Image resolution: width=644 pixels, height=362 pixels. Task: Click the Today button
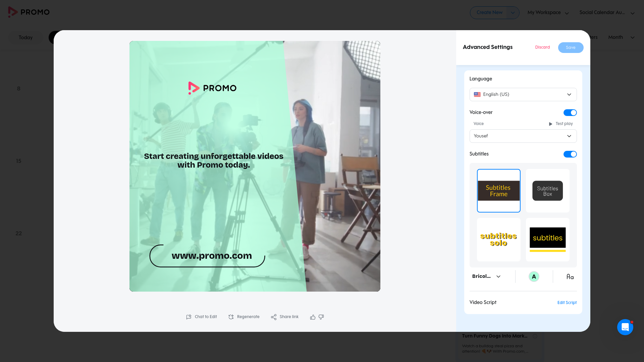25,38
